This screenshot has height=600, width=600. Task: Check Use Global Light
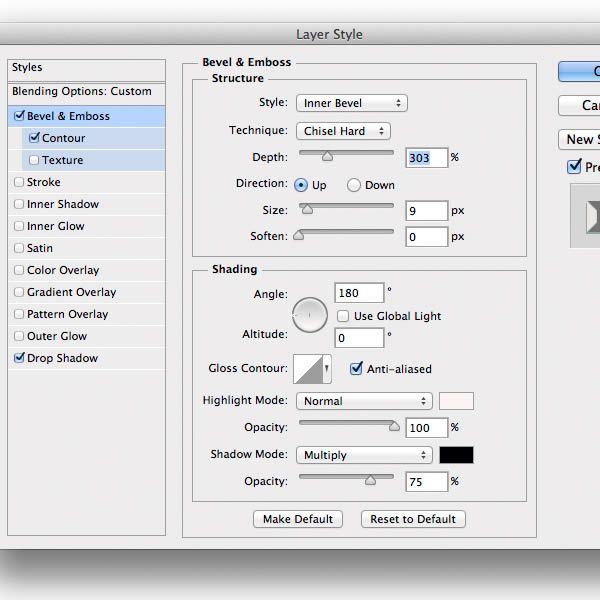click(x=343, y=316)
